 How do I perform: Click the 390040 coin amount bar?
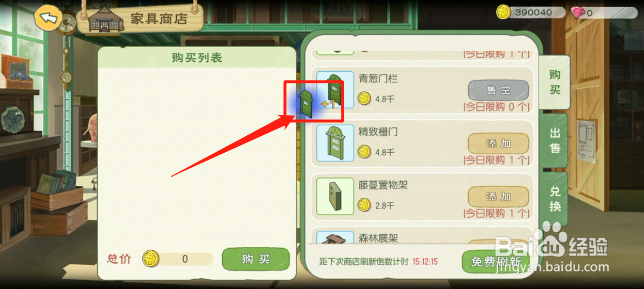(x=531, y=13)
